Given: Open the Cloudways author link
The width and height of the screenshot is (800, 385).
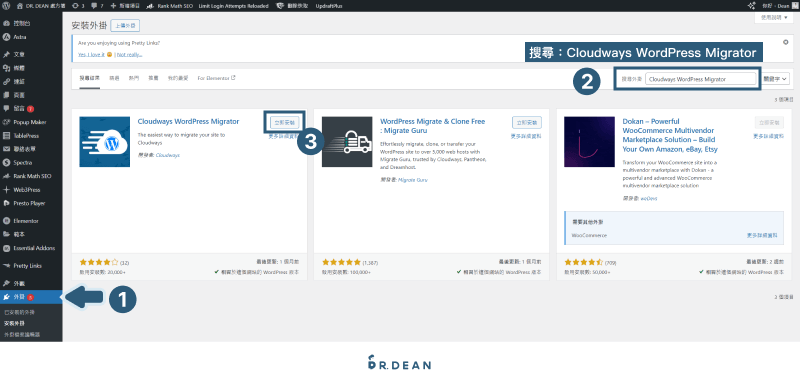Looking at the screenshot, I should (167, 155).
